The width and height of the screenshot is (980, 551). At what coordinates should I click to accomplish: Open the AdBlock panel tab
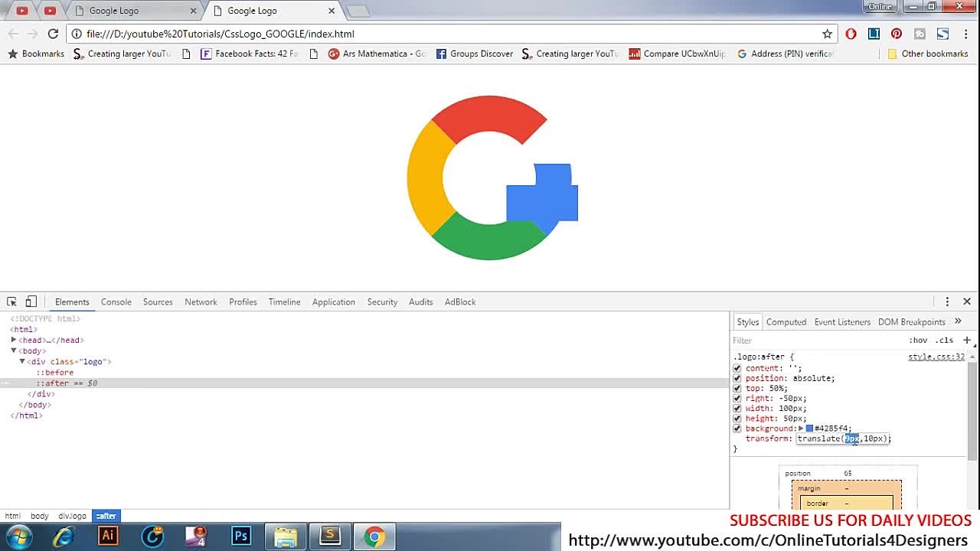pyautogui.click(x=460, y=302)
